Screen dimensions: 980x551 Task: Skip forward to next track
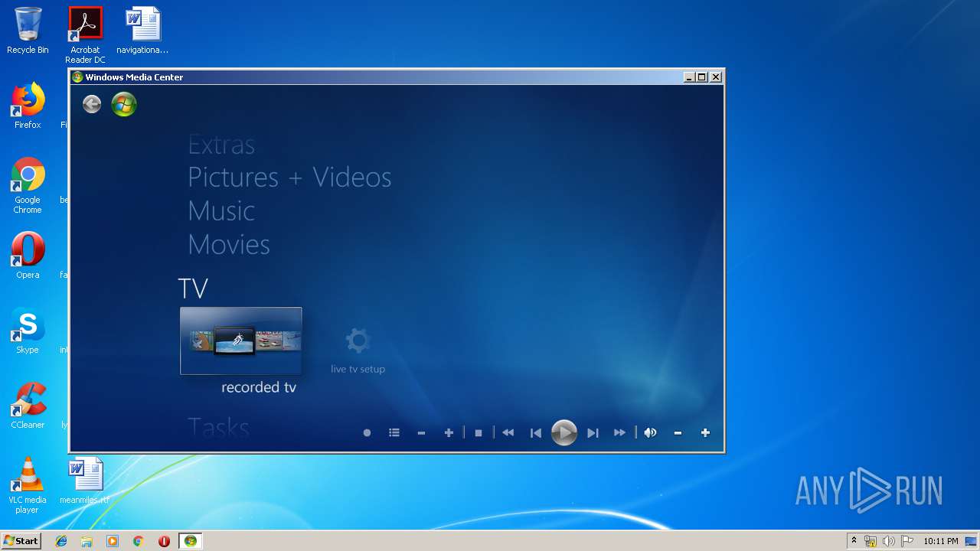coord(593,433)
